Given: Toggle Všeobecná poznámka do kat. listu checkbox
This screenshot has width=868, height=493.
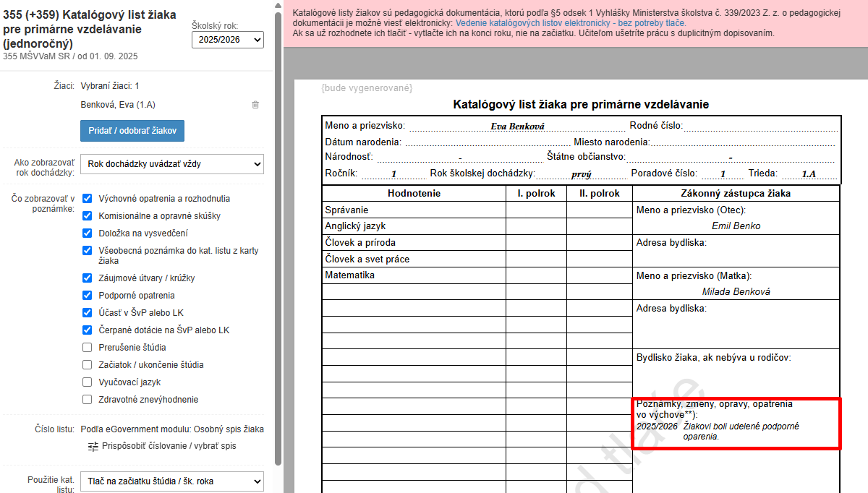Looking at the screenshot, I should [87, 250].
